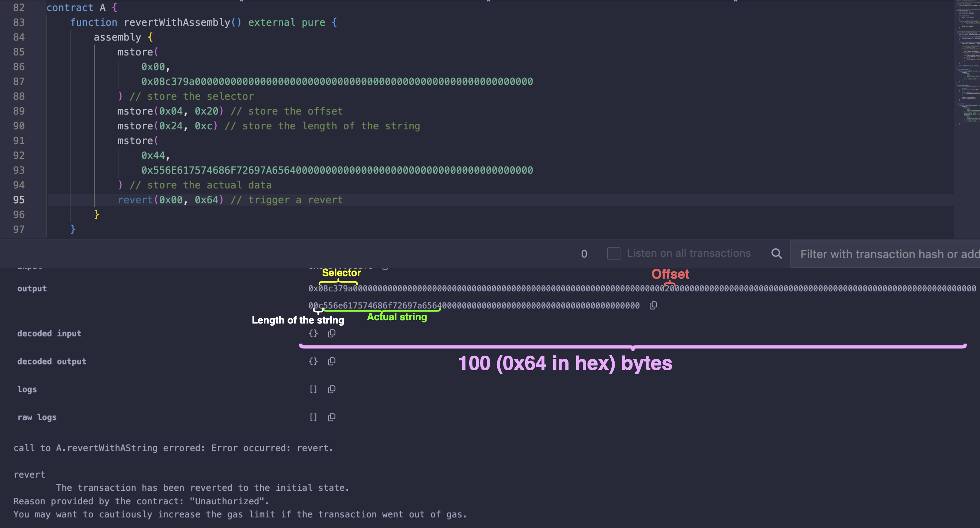
Task: Enable "Listen on all transactions"
Action: [x=613, y=253]
